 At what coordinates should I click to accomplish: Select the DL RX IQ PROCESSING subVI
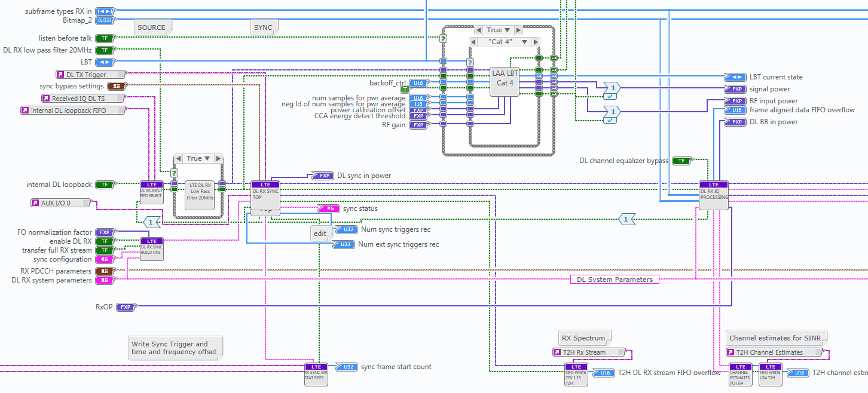tap(714, 195)
